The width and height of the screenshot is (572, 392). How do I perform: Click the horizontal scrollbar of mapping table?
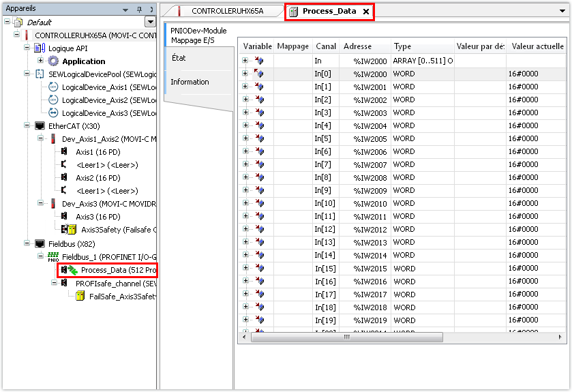point(346,337)
